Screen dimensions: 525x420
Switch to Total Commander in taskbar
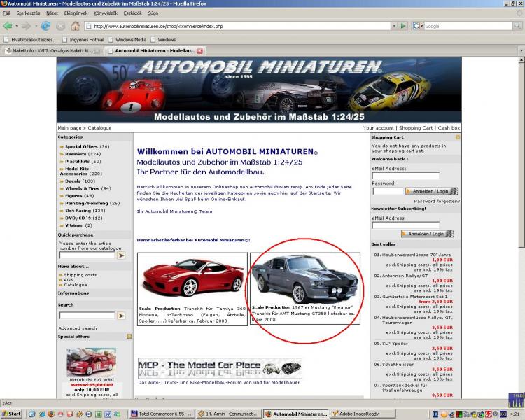pyautogui.click(x=163, y=414)
